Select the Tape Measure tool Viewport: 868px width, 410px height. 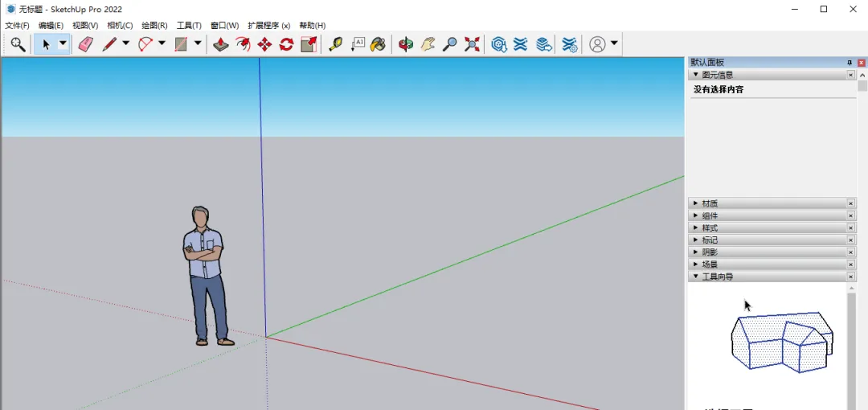[335, 44]
